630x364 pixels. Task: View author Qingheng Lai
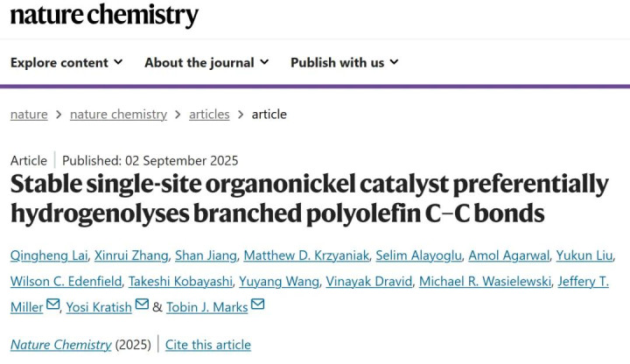(49, 255)
